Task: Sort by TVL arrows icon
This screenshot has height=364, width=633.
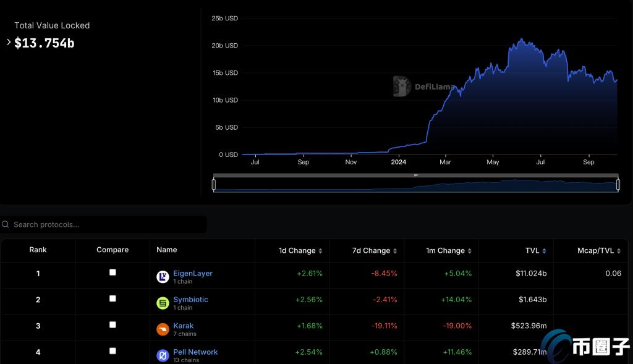Action: pos(544,251)
